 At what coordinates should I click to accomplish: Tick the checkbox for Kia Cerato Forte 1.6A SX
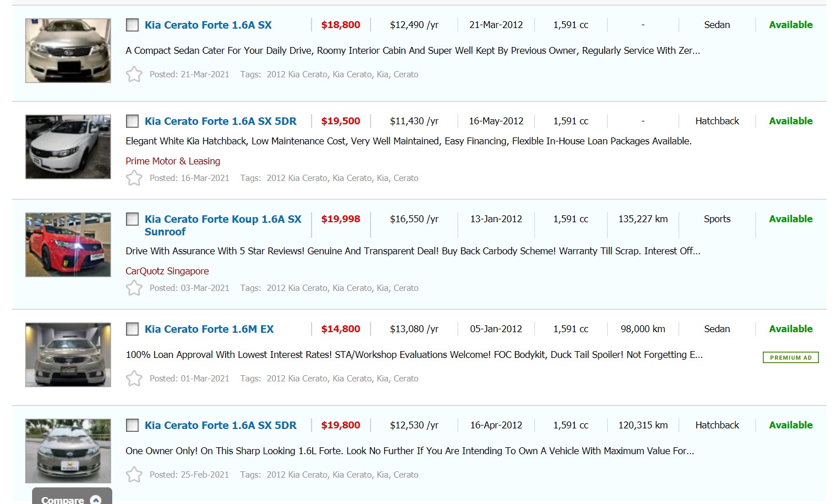click(x=132, y=25)
